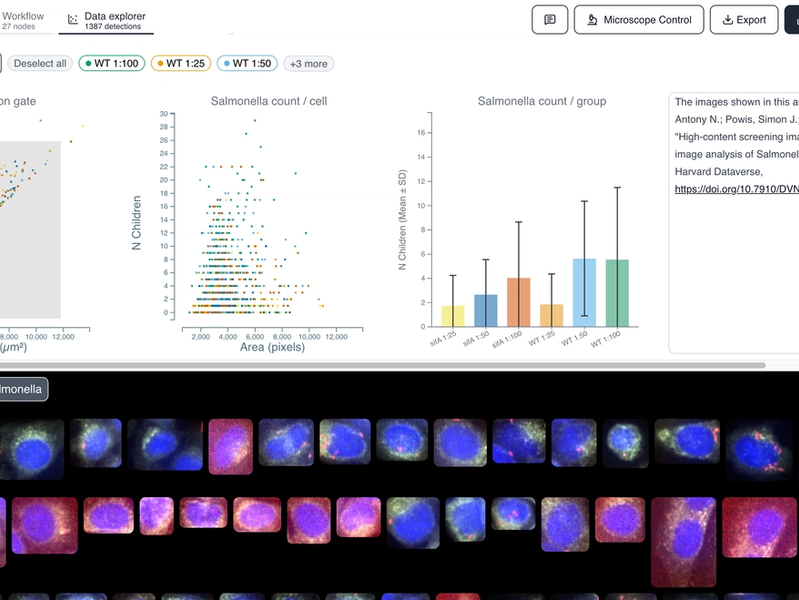Click the Microscope icon in Microscope Control
This screenshot has height=600, width=799.
click(x=592, y=20)
